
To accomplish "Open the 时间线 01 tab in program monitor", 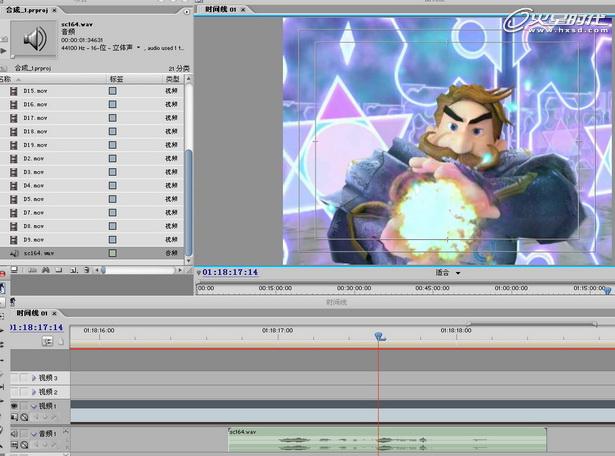I will point(221,9).
